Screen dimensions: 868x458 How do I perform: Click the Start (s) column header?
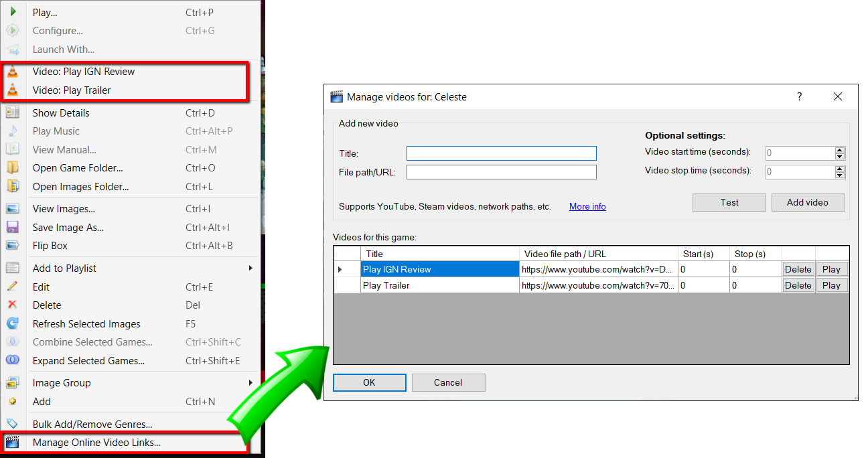(x=703, y=254)
